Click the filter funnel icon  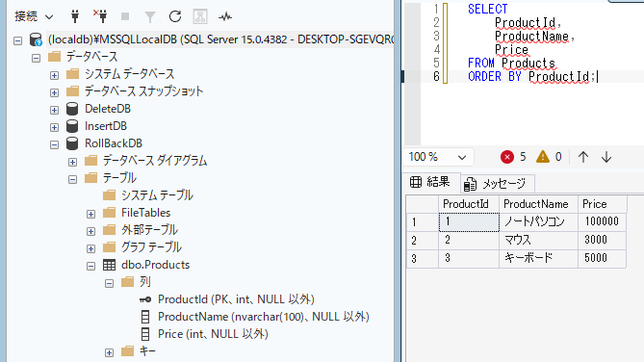point(150,16)
